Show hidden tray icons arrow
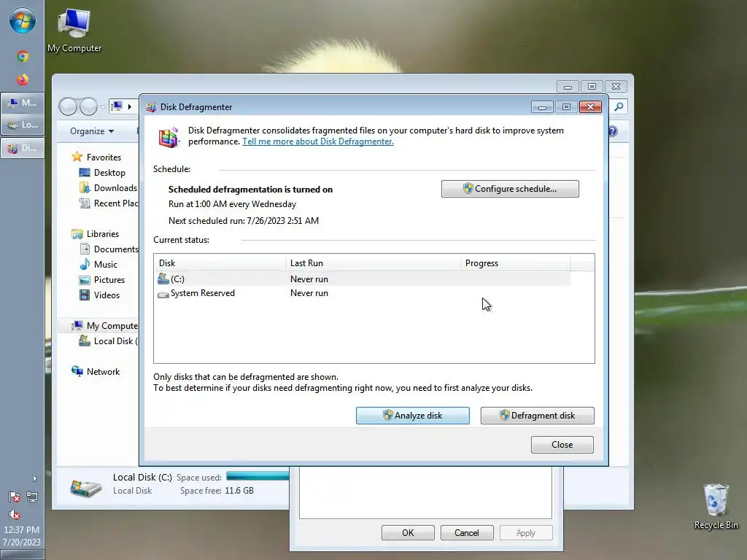This screenshot has height=560, width=747. pyautogui.click(x=34, y=478)
